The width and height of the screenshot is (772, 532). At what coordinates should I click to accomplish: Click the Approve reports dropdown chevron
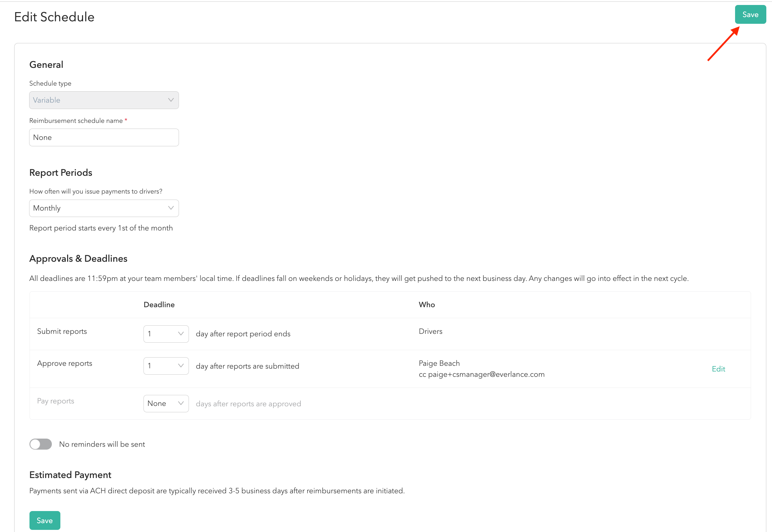click(x=181, y=366)
